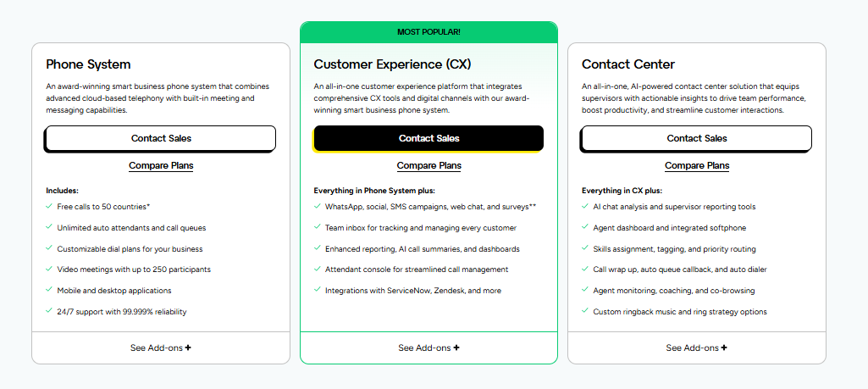Click checkmark next to Custom ringback music
868x389 pixels.
[x=585, y=311]
